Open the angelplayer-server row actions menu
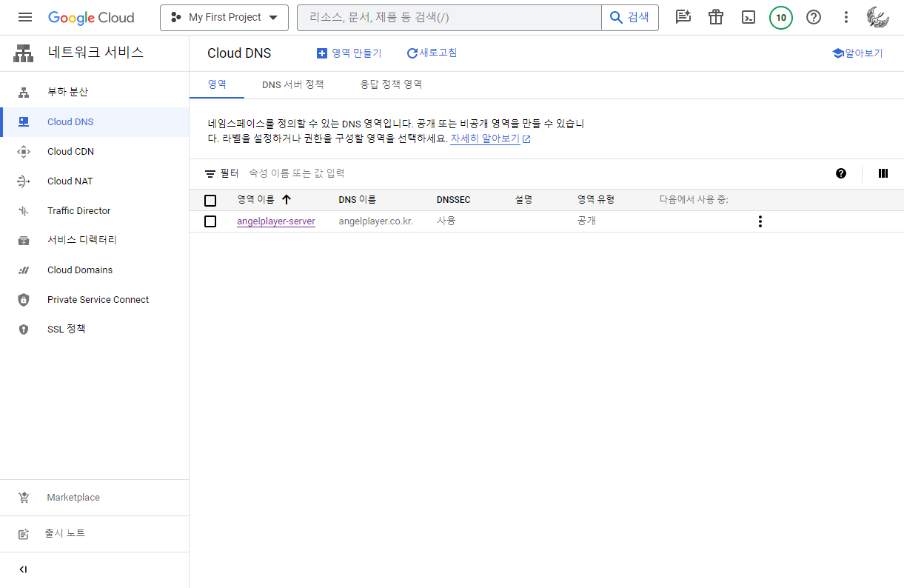Viewport: 904px width, 588px height. [x=760, y=221]
